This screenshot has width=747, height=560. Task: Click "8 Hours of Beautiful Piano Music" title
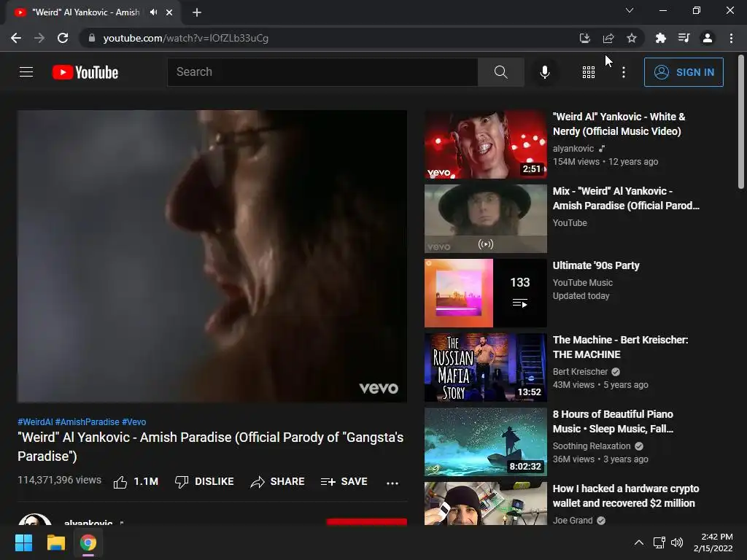click(613, 421)
